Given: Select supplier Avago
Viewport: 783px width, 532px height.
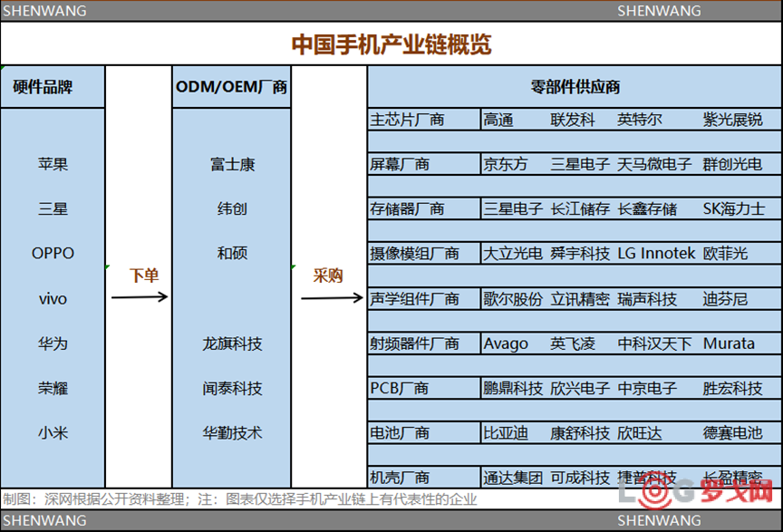Looking at the screenshot, I should [506, 343].
